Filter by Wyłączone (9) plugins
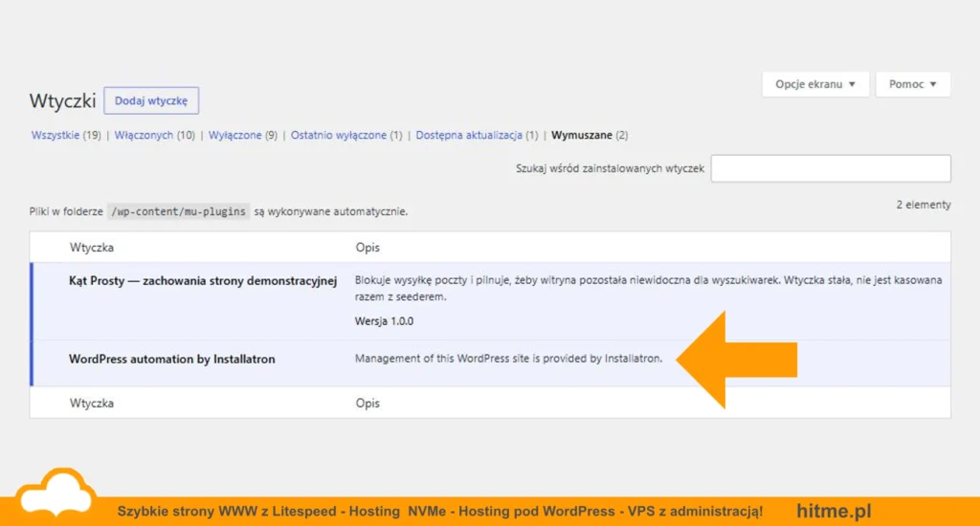The width and height of the screenshot is (980, 526). point(242,135)
